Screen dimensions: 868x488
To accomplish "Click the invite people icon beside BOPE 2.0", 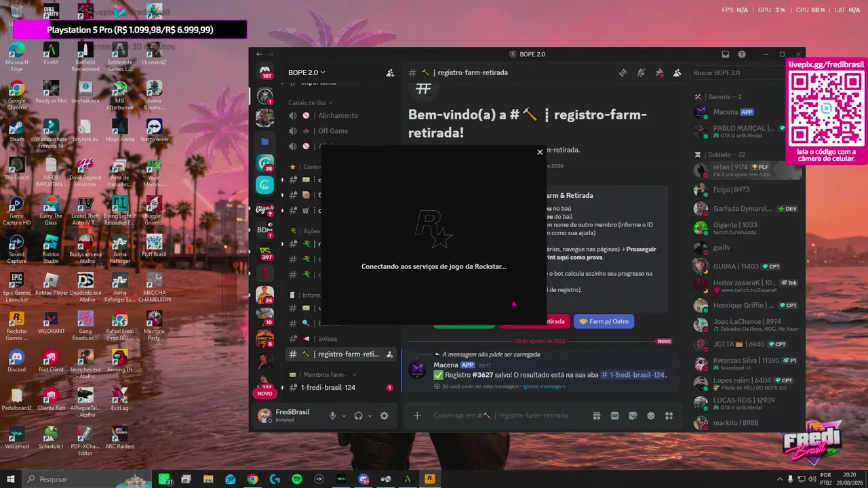I will 390,73.
